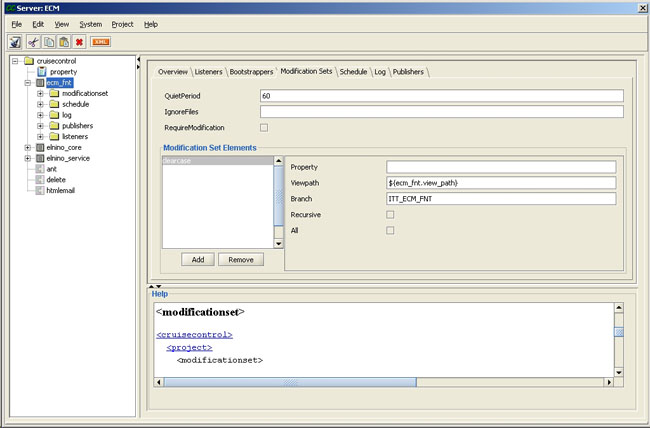
Task: Click the modificationset folder icon
Action: pyautogui.click(x=54, y=93)
